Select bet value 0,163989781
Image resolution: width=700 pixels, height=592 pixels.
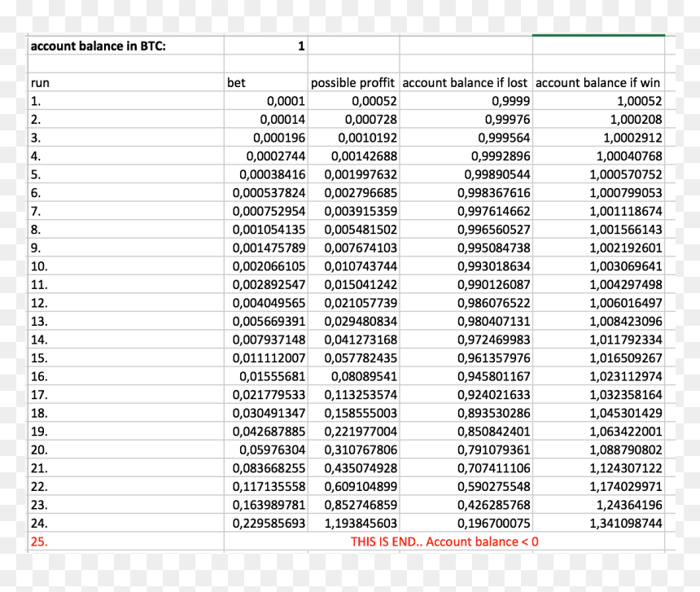tap(266, 505)
